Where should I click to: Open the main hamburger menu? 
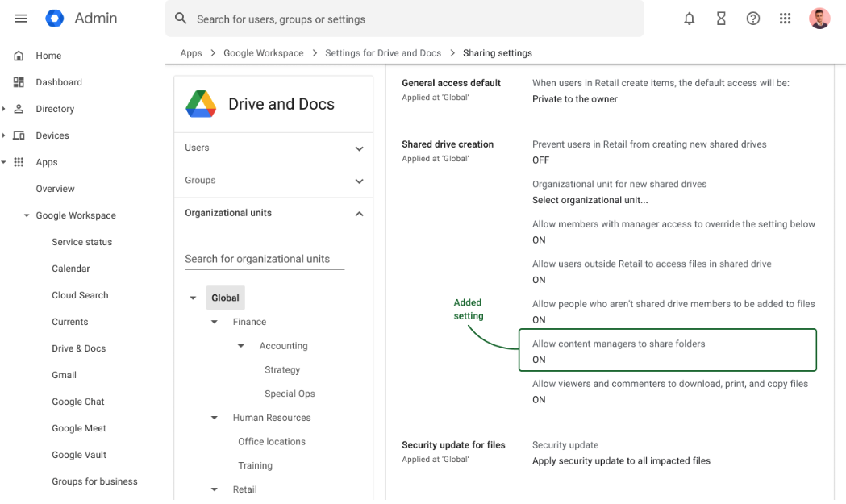pos(21,19)
